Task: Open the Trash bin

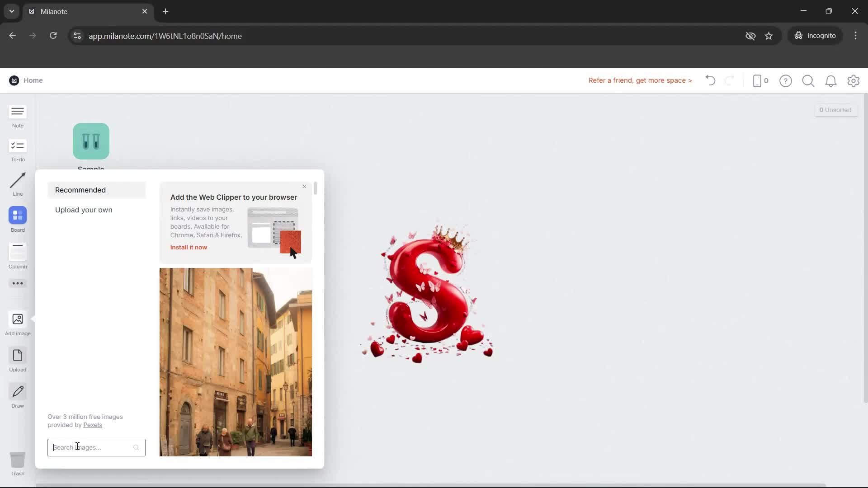Action: tap(18, 460)
